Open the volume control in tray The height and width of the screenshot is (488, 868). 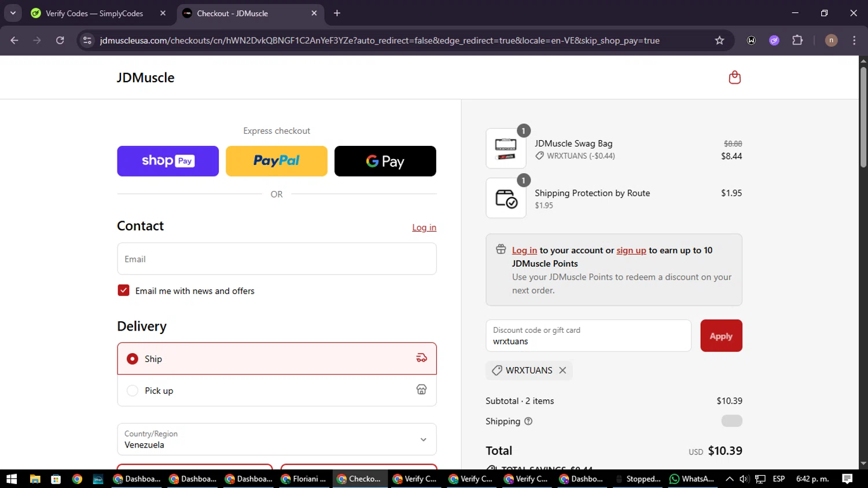click(x=745, y=479)
